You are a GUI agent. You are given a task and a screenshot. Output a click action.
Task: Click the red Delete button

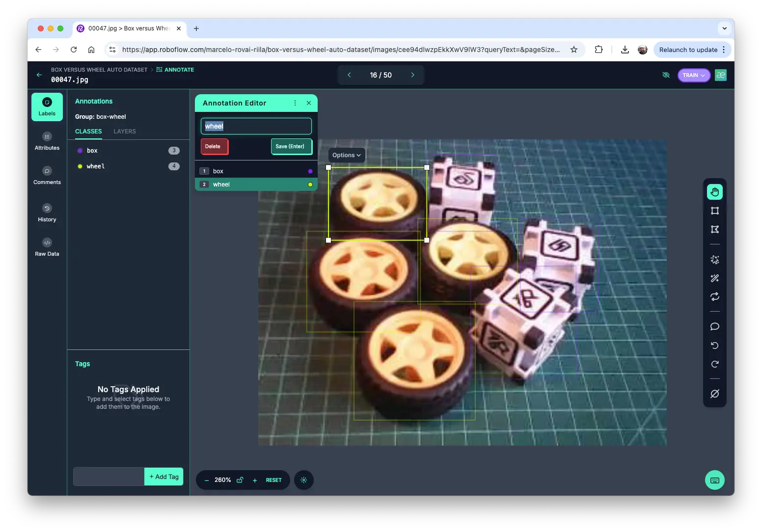click(x=214, y=146)
